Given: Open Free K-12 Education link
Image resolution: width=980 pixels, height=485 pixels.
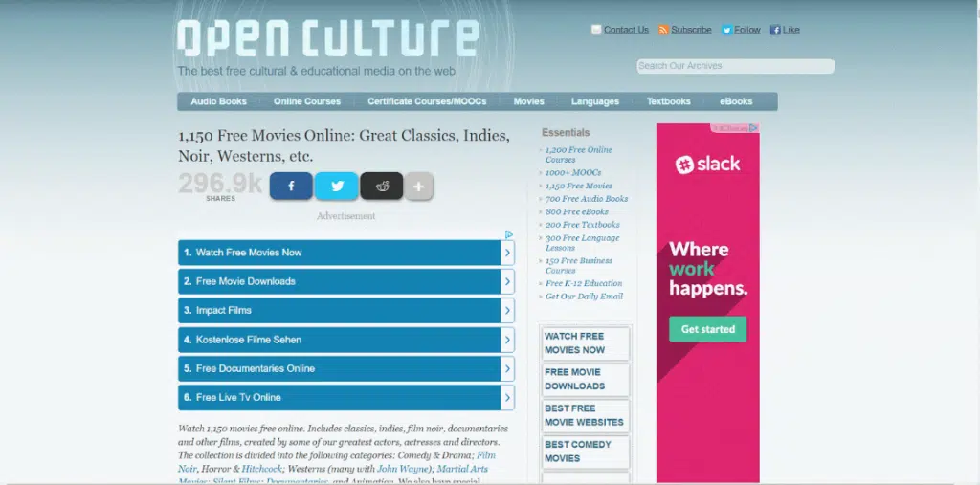Looking at the screenshot, I should (584, 283).
